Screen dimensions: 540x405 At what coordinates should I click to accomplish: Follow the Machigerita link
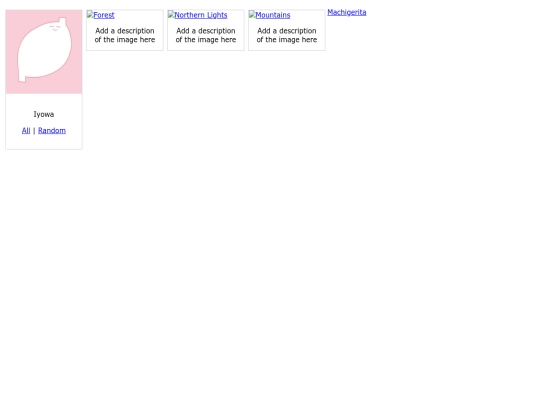click(x=347, y=12)
